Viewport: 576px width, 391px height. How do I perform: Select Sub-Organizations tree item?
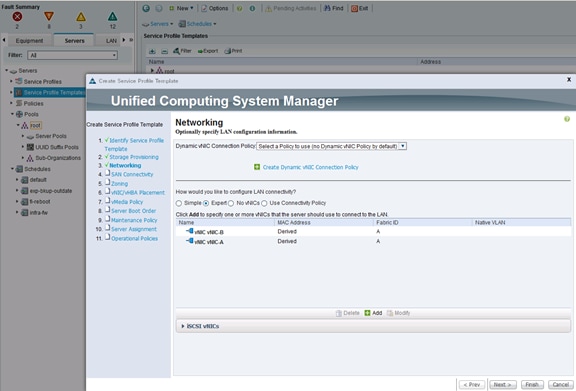(58, 158)
